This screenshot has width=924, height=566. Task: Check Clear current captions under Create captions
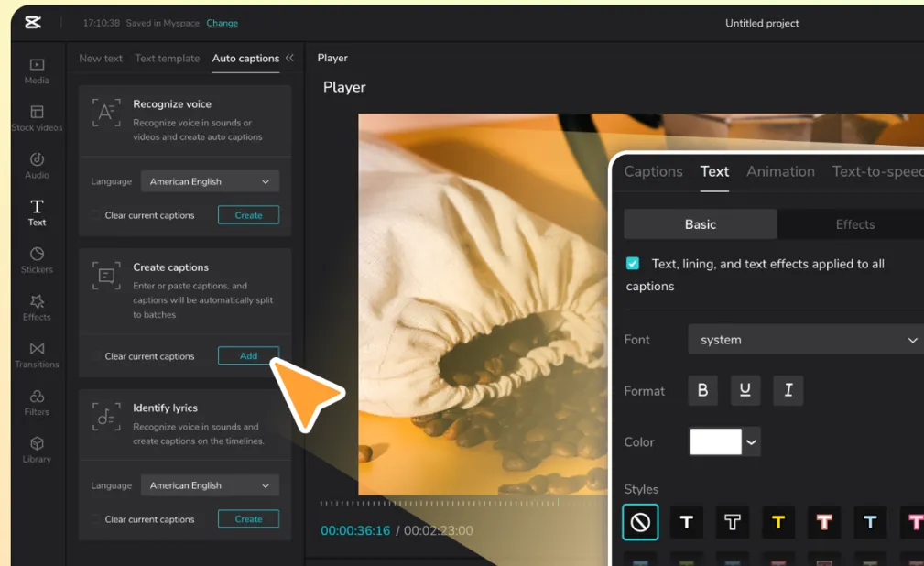pos(96,356)
